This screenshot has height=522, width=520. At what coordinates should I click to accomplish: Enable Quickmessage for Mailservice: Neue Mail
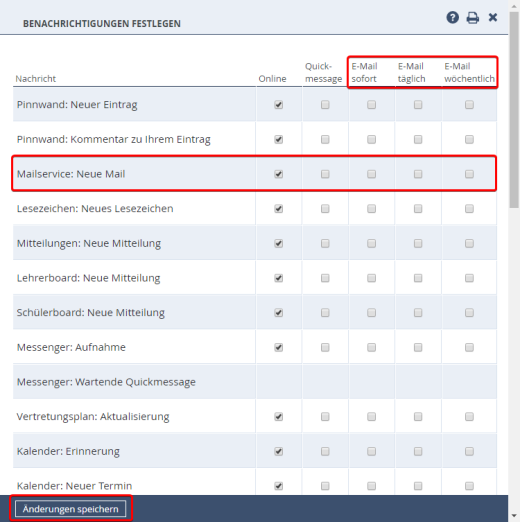(325, 174)
